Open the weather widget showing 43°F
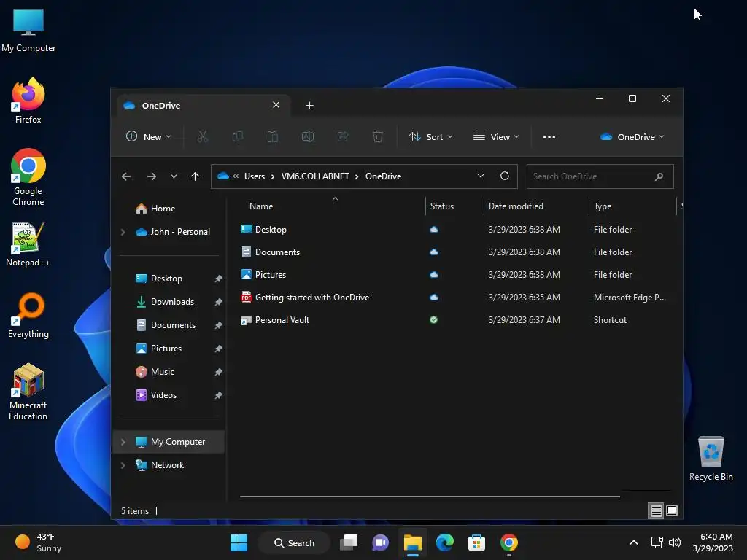 click(38, 542)
